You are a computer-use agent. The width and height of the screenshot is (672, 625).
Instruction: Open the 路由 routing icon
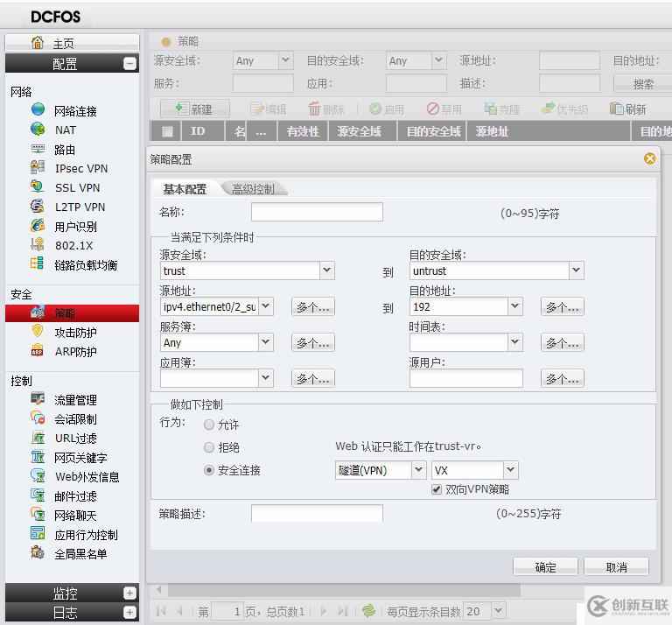coord(38,149)
